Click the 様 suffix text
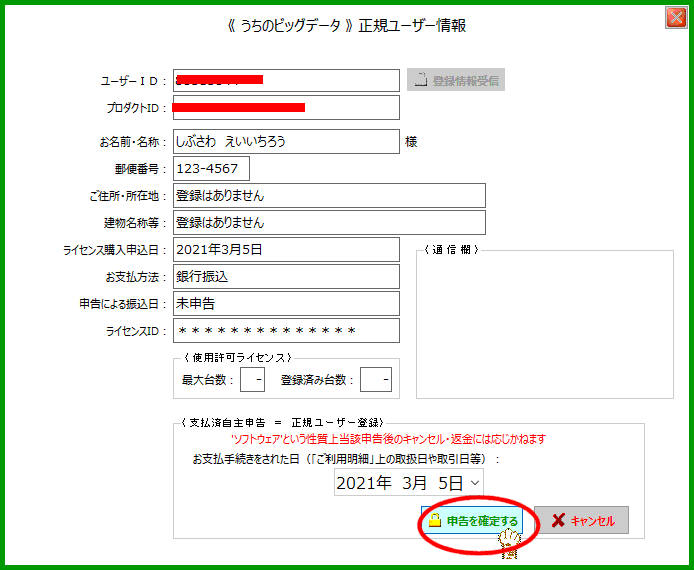The image size is (694, 570). [x=411, y=142]
